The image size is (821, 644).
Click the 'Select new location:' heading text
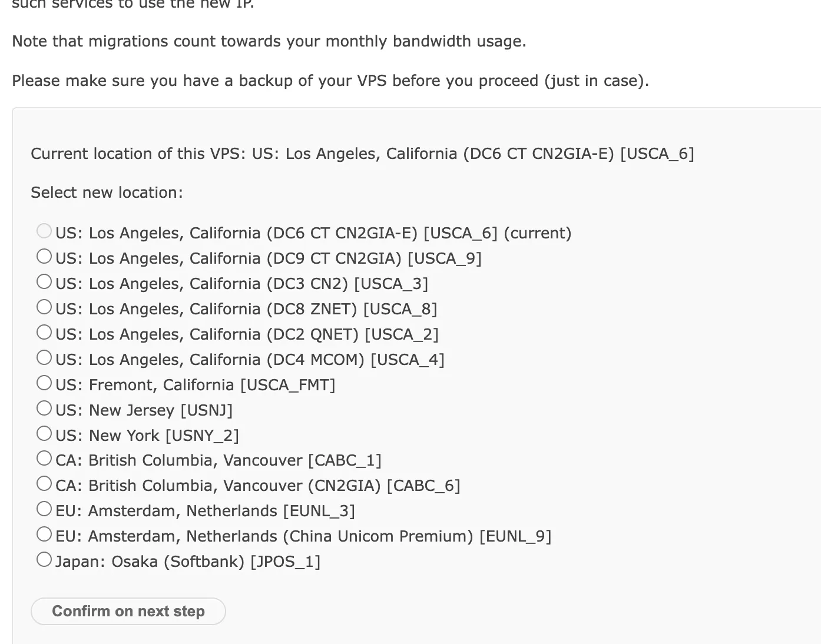coord(107,193)
